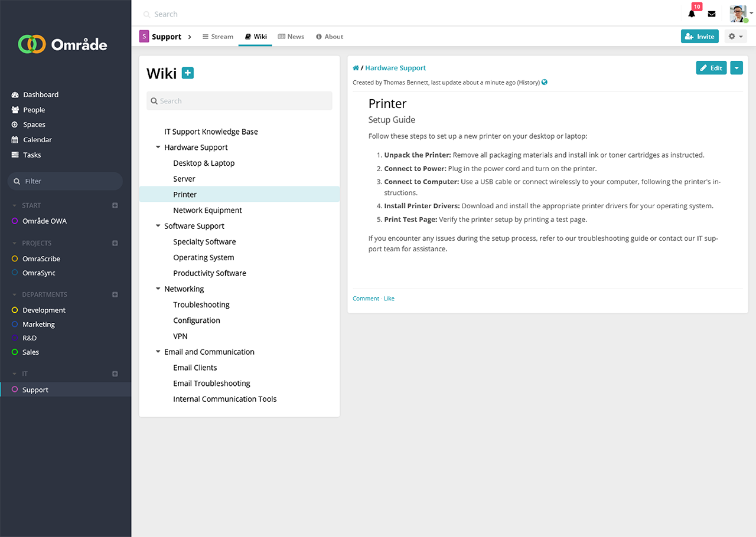The height and width of the screenshot is (537, 756).
Task: Click the Invite button
Action: point(699,37)
